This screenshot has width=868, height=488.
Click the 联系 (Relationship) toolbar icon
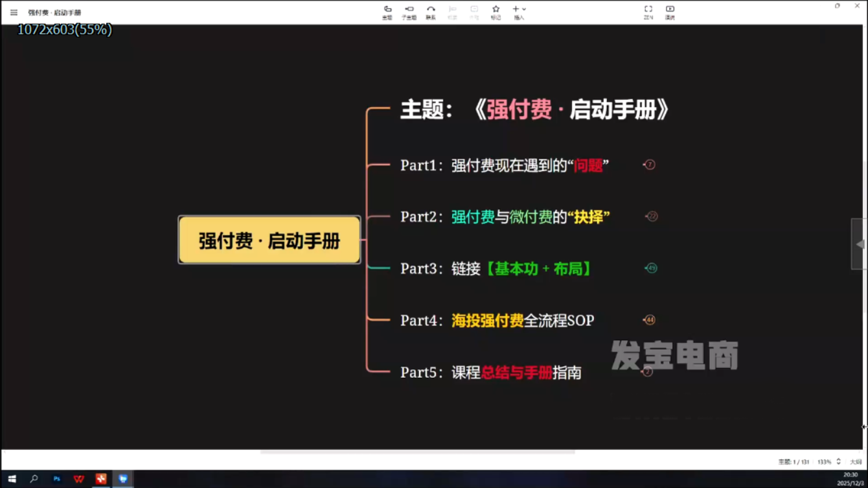431,12
